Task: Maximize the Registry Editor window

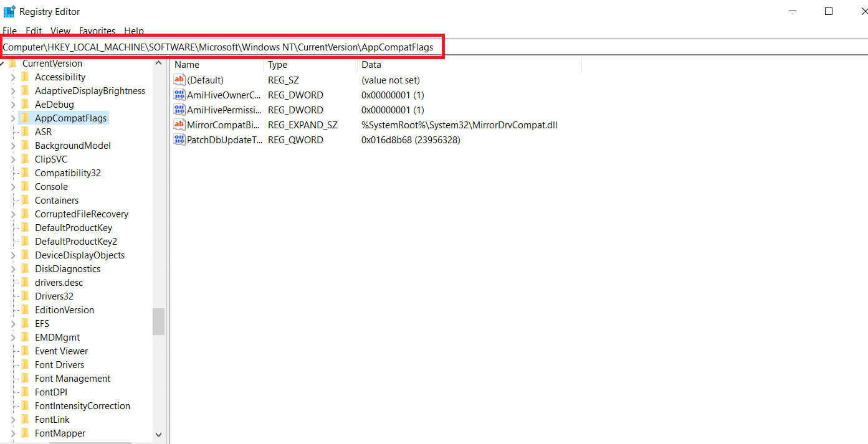Action: click(x=829, y=11)
